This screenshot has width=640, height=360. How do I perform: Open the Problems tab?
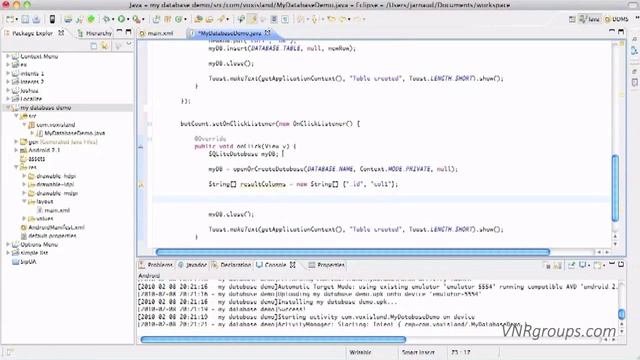pos(156,265)
